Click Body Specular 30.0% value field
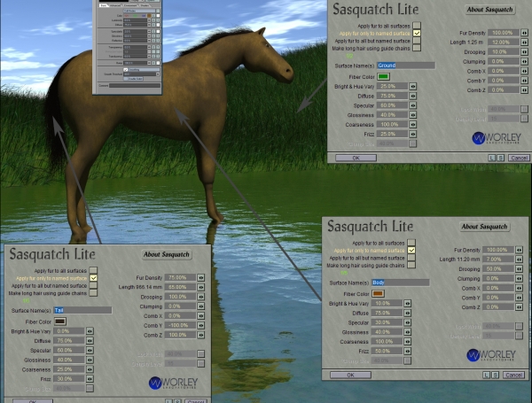 [387, 322]
